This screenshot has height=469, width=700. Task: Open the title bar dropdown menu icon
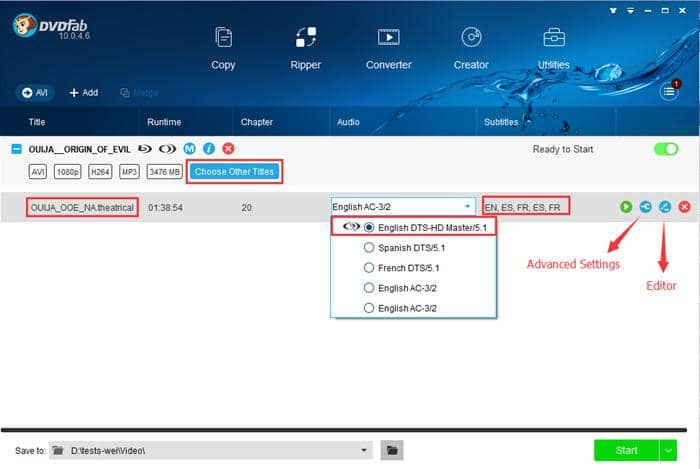pos(630,10)
